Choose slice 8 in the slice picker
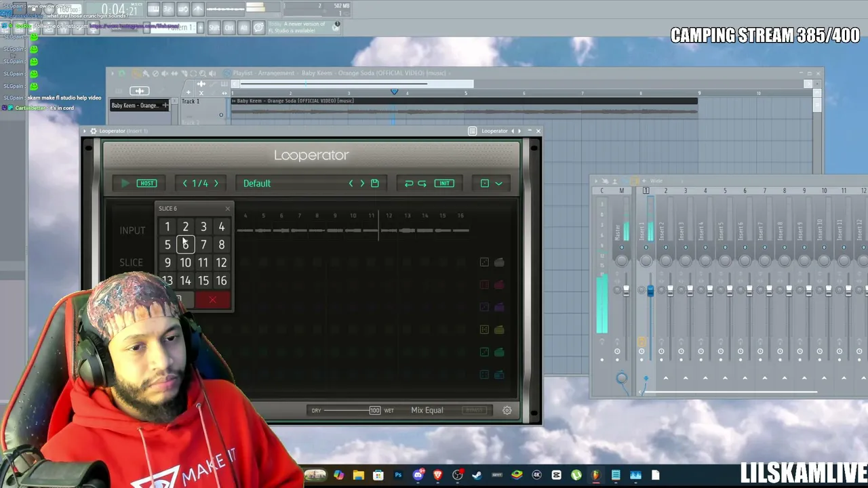 (x=221, y=245)
